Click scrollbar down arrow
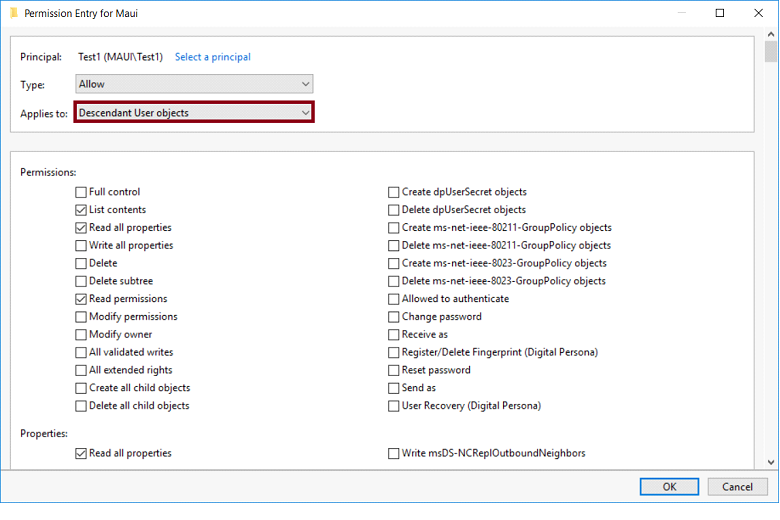Screen dimensions: 780x520 [770, 462]
